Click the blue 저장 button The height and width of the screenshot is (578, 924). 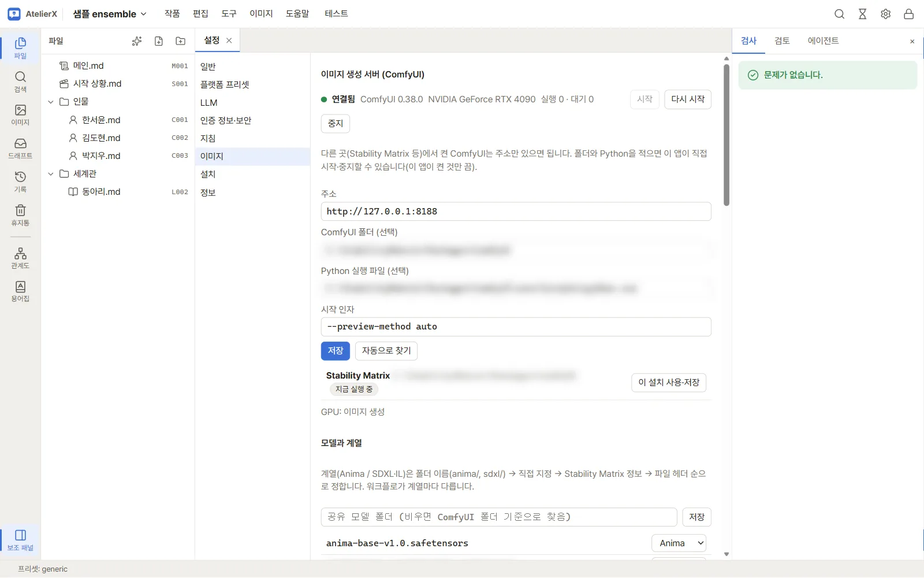click(336, 351)
